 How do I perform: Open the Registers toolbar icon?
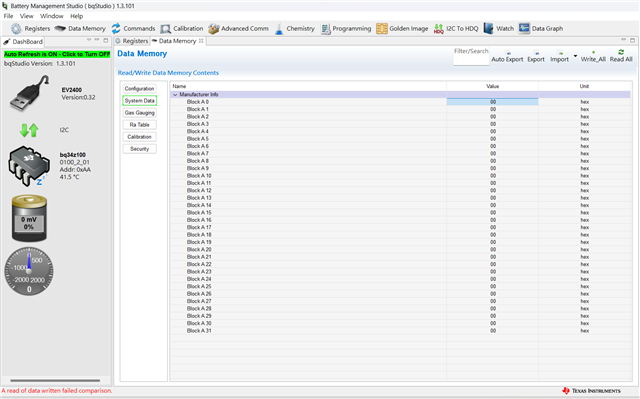click(16, 29)
